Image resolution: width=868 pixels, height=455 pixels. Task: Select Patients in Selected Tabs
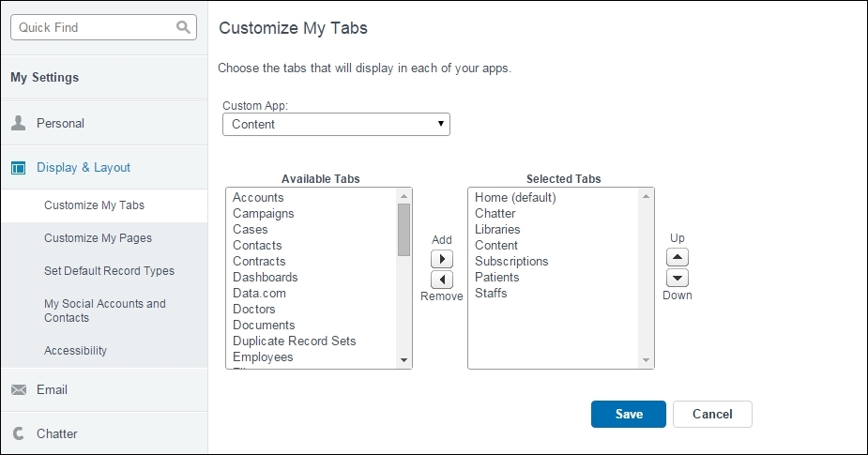(x=497, y=278)
